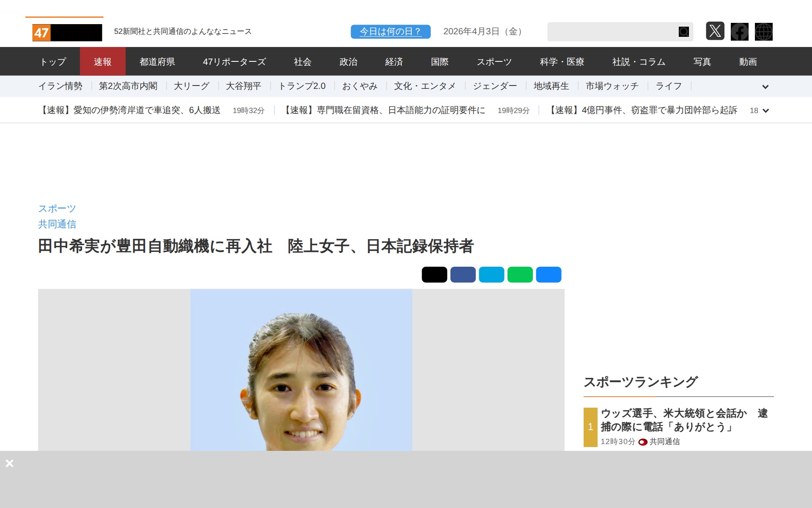Open the 都道府県 navigation menu item
The width and height of the screenshot is (812, 508).
tap(157, 62)
